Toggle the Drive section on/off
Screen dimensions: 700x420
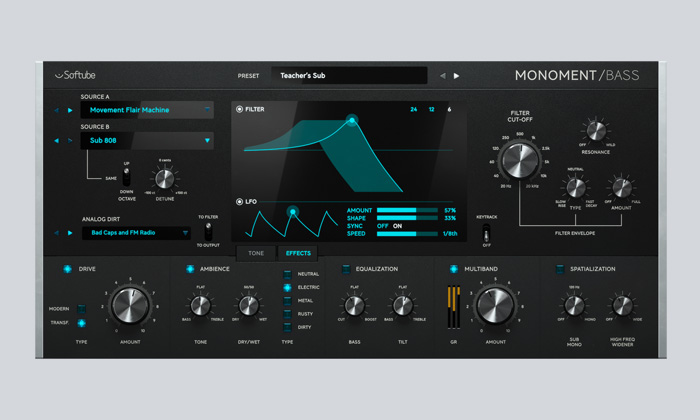point(67,269)
